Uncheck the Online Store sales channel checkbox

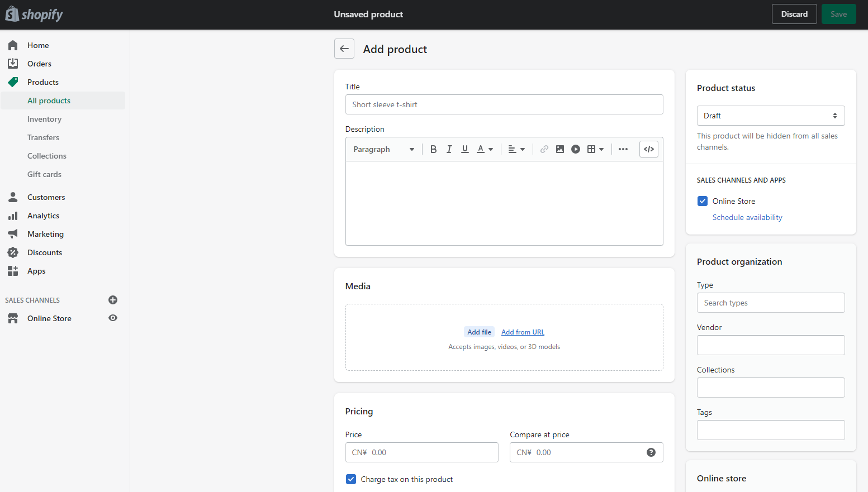(x=703, y=201)
